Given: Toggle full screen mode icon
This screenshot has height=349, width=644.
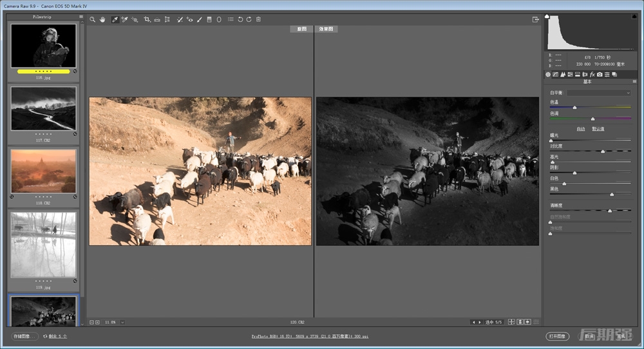Looking at the screenshot, I should (x=535, y=19).
